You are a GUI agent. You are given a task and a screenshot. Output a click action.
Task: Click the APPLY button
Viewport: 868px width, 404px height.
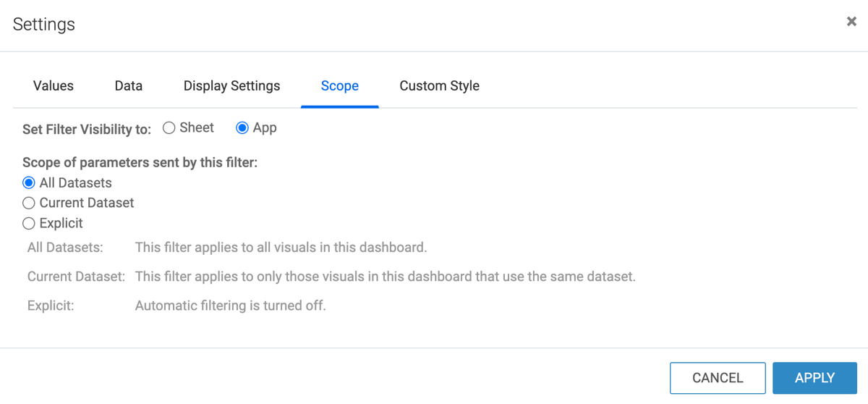coord(814,378)
